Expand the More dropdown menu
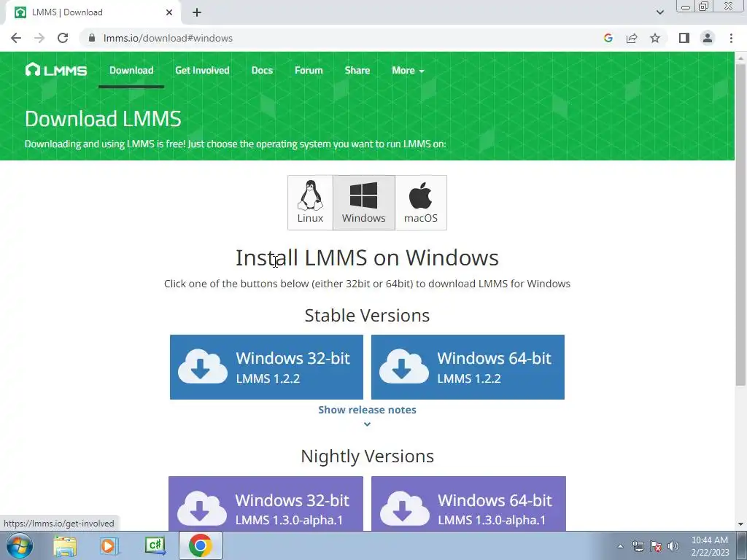The height and width of the screenshot is (560, 747). [408, 70]
